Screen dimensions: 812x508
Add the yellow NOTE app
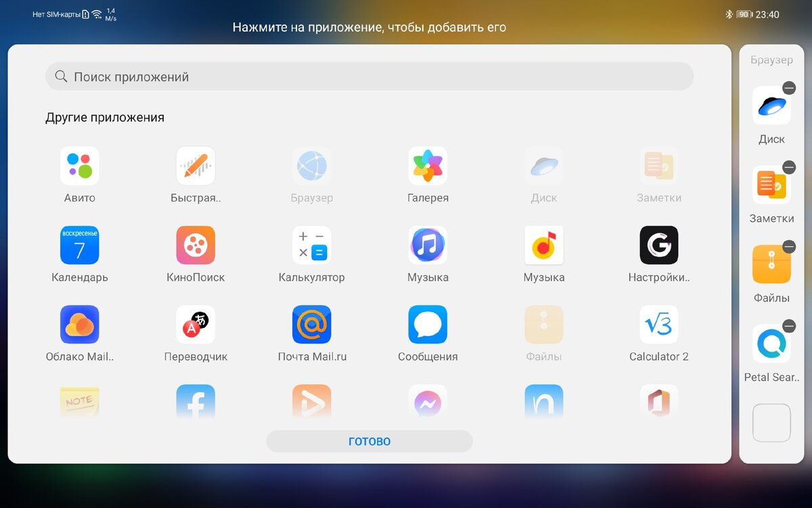tap(80, 401)
